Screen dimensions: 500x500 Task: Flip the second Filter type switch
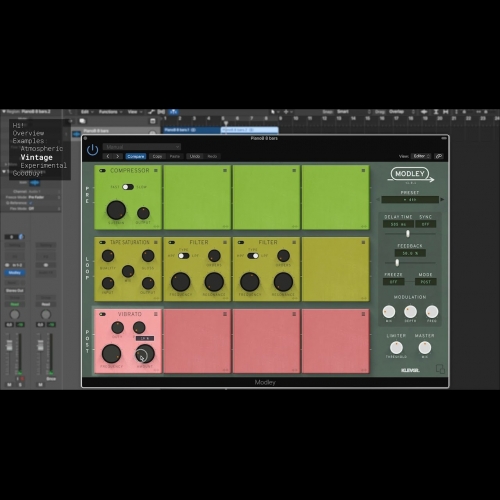253,256
